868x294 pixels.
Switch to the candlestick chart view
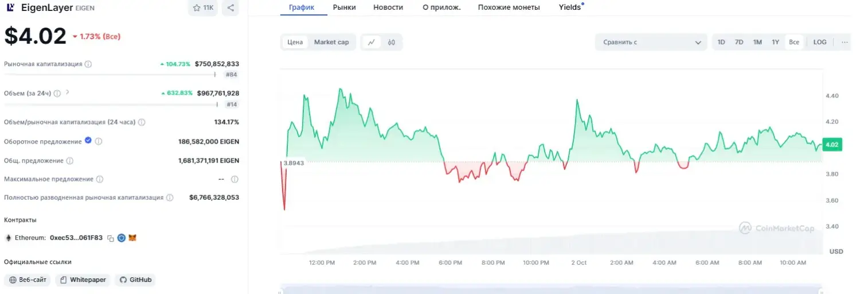click(x=392, y=42)
